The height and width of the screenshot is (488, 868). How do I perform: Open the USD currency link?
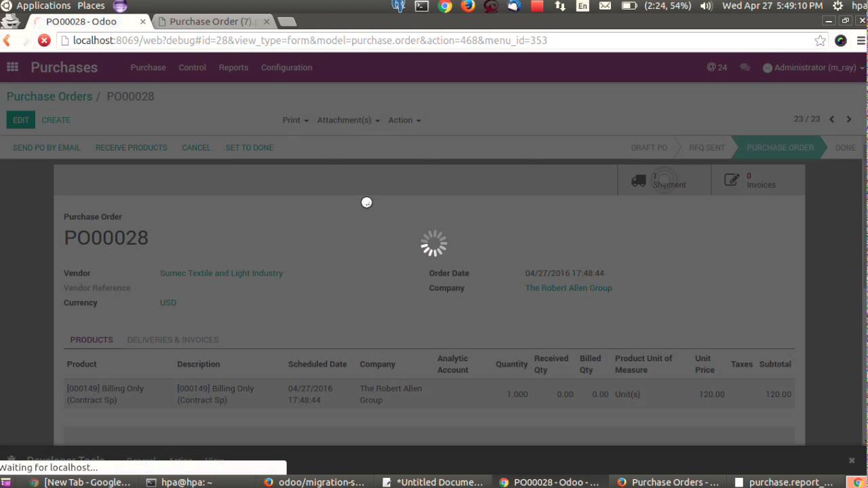click(x=168, y=303)
